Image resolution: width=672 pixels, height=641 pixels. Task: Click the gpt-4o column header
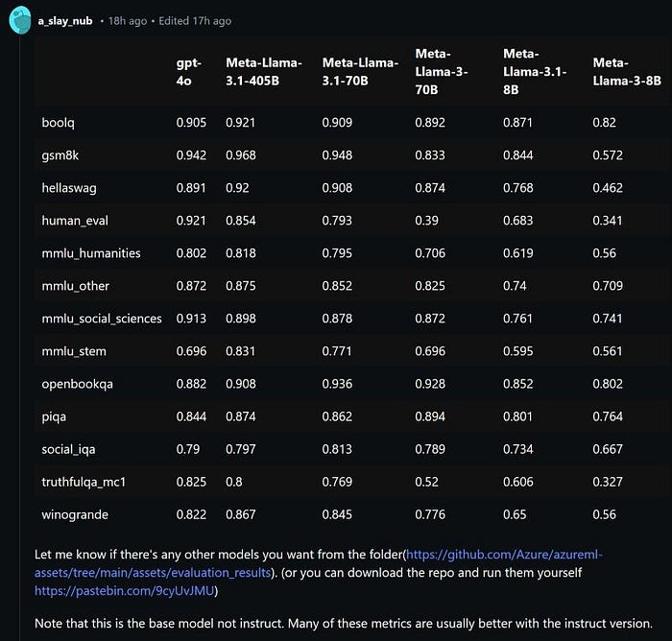tap(188, 72)
